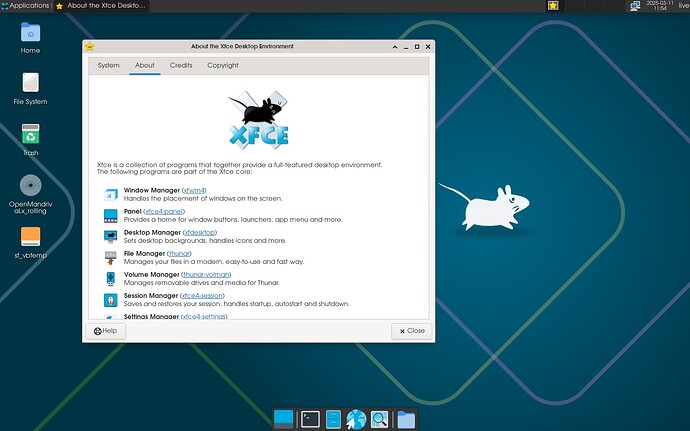
Task: Click the Session Manager rocket icon
Action: (110, 300)
